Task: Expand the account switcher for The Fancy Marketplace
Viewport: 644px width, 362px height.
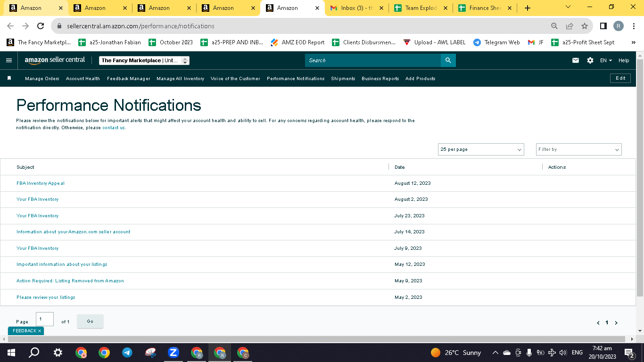Action: tap(144, 60)
